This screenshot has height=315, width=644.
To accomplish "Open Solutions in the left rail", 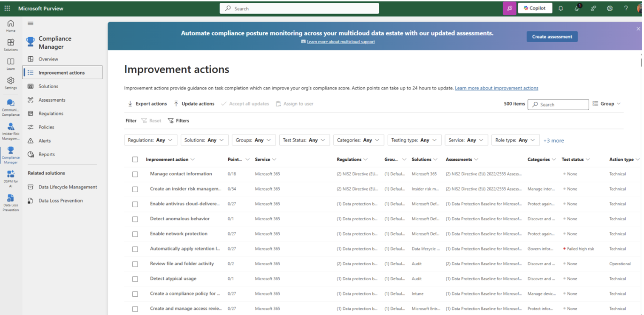I will (11, 45).
